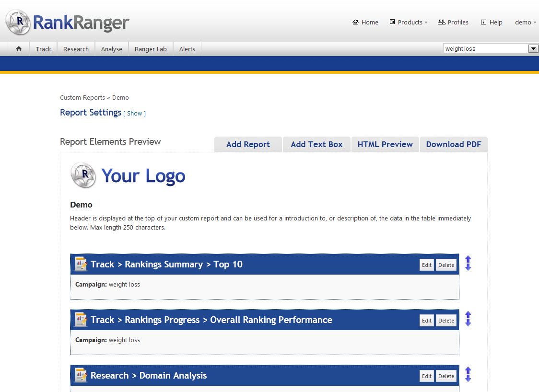The height and width of the screenshot is (392, 539).
Task: Click the home icon in navigation bar
Action: (x=19, y=49)
